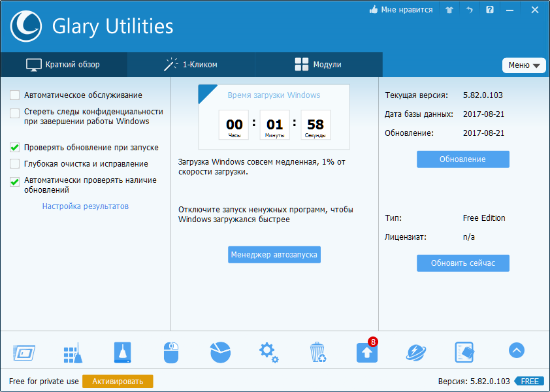
Task: Open the Настройка результатов link
Action: (x=86, y=206)
